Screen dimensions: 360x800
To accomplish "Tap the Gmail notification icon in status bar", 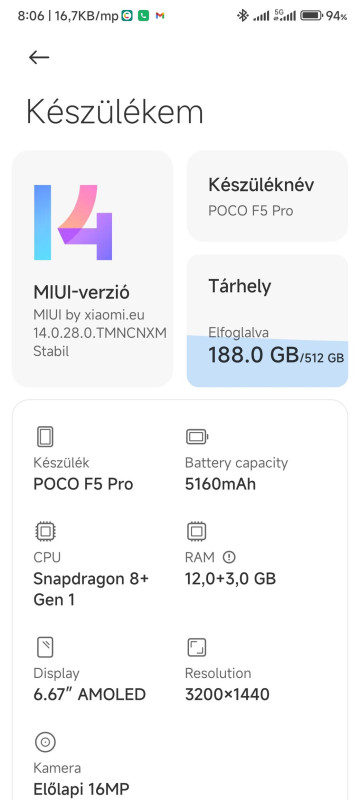I will click(160, 16).
